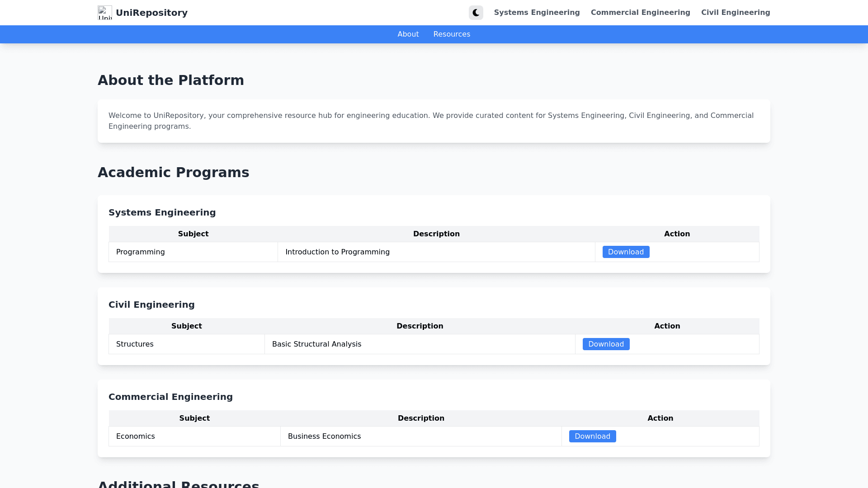Click the Civil Engineering section heading
The image size is (868, 488).
151,305
